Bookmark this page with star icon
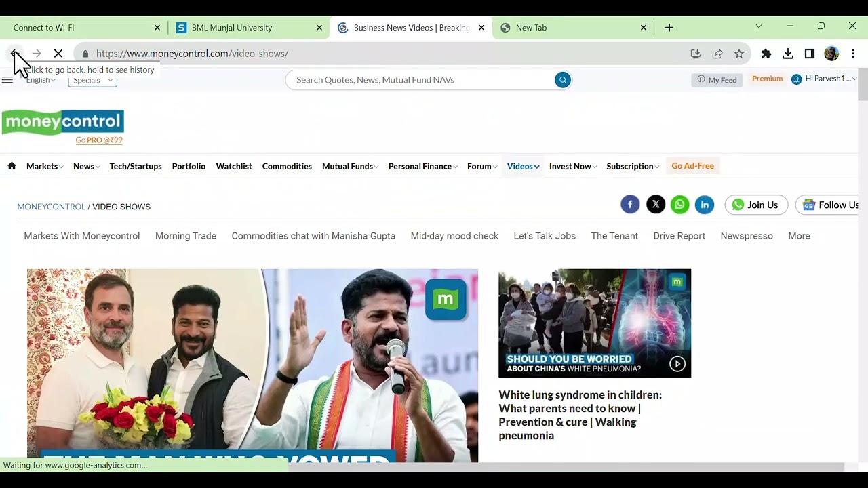 coord(739,54)
